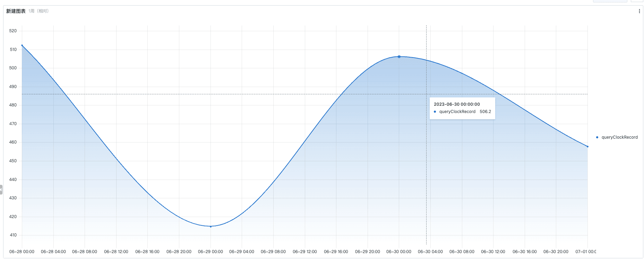Click the x-axis label 06-29 20:00
The height and width of the screenshot is (259, 644).
(368, 252)
